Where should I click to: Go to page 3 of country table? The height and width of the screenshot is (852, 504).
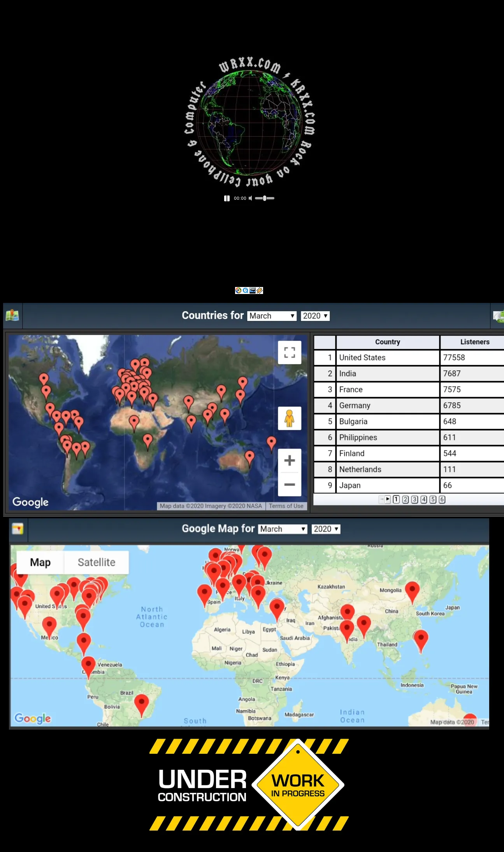[x=414, y=499]
